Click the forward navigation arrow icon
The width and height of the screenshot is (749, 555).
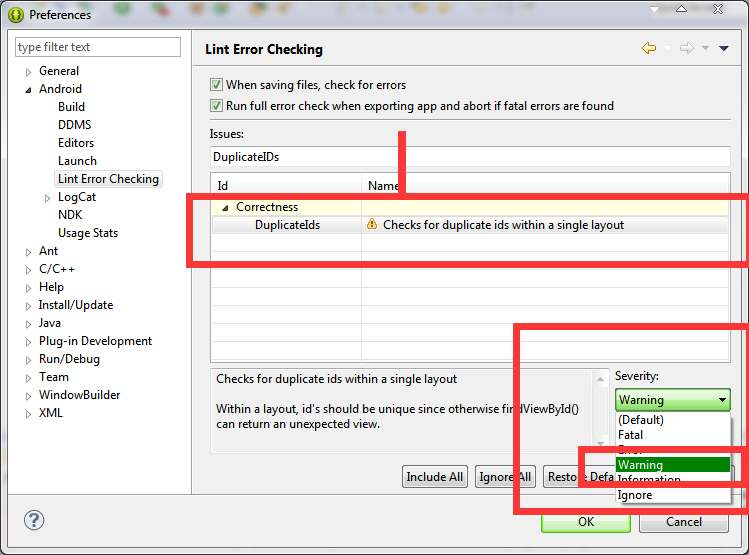(686, 48)
